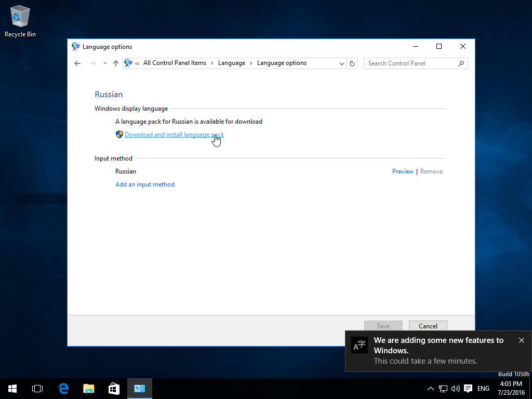Viewport: 532px width, 399px height.
Task: Cancel the language options changes
Action: tap(428, 326)
